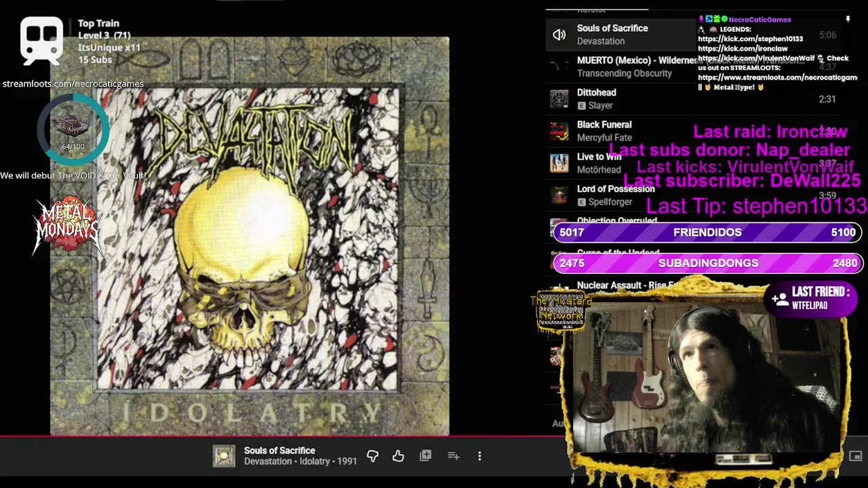Add track to playlist queue icon

(454, 456)
